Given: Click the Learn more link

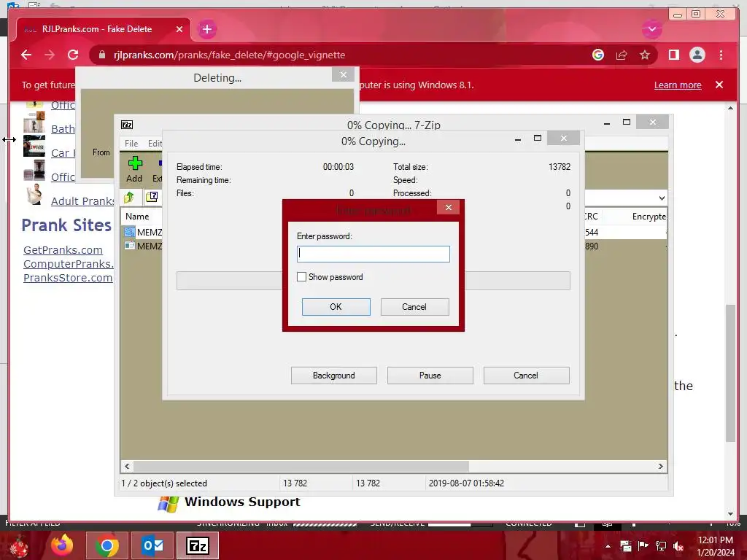Looking at the screenshot, I should 678,85.
